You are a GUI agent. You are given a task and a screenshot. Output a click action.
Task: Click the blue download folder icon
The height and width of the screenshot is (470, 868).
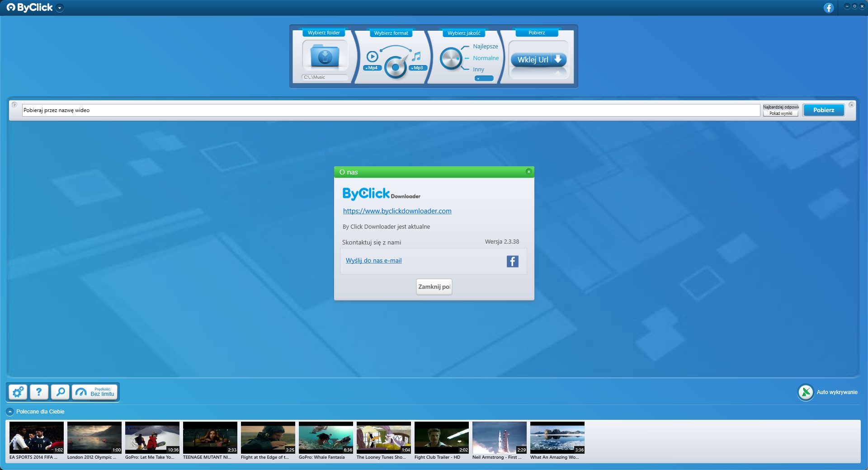click(x=325, y=56)
